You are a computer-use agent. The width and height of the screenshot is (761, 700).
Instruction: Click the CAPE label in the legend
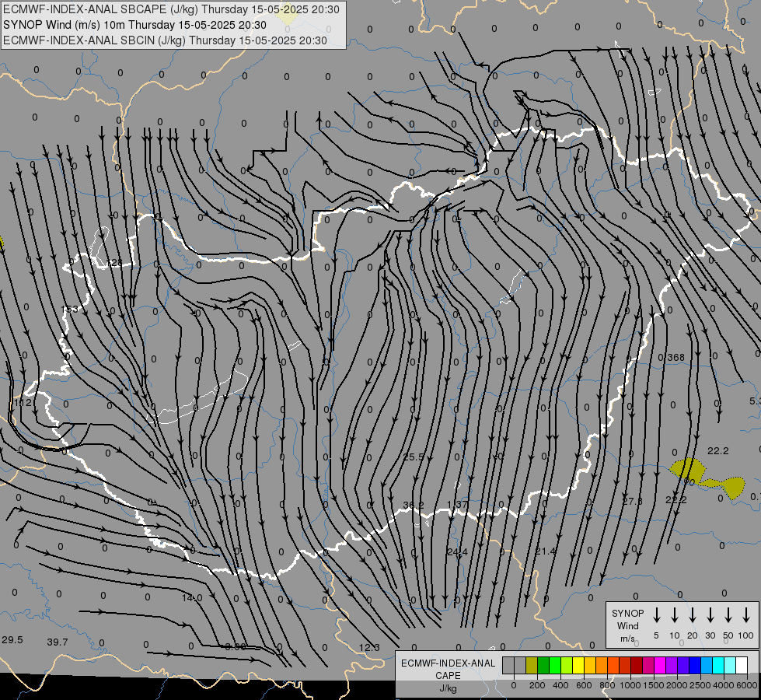[x=448, y=676]
